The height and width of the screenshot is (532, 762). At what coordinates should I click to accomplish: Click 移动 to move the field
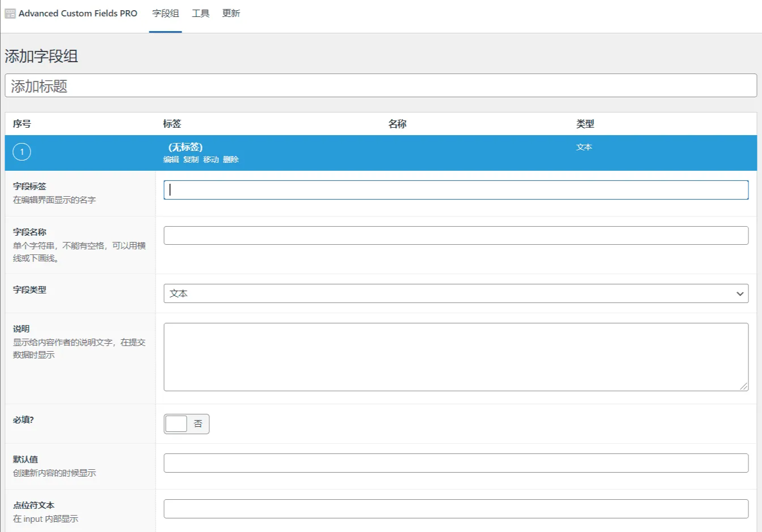coord(210,159)
